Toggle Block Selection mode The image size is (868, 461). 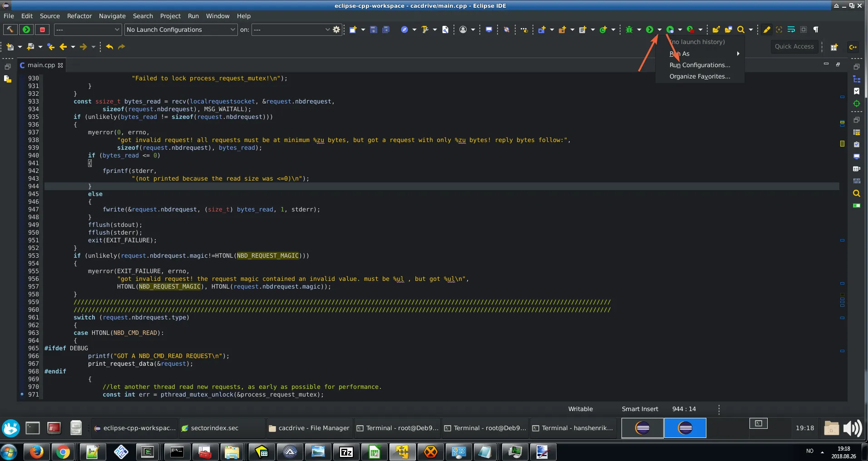pos(804,29)
